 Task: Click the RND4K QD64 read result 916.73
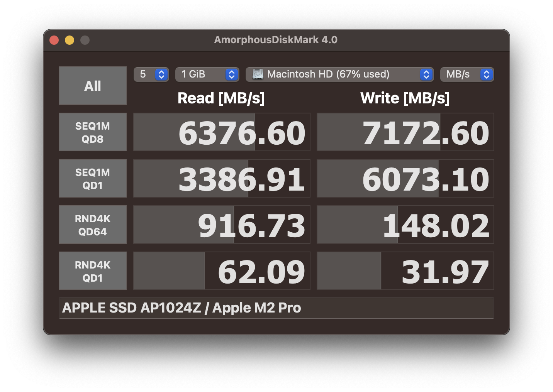click(222, 225)
